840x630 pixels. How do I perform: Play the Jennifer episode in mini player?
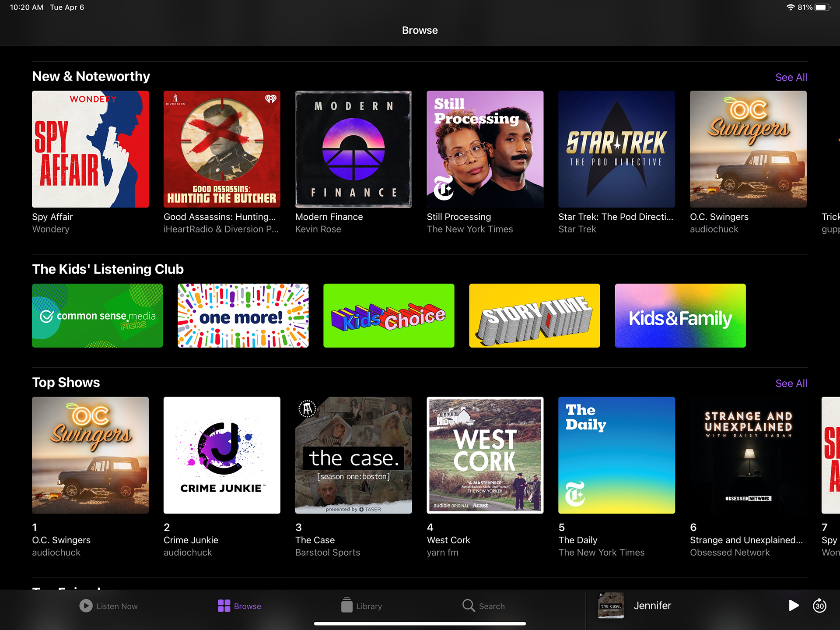pos(794,605)
